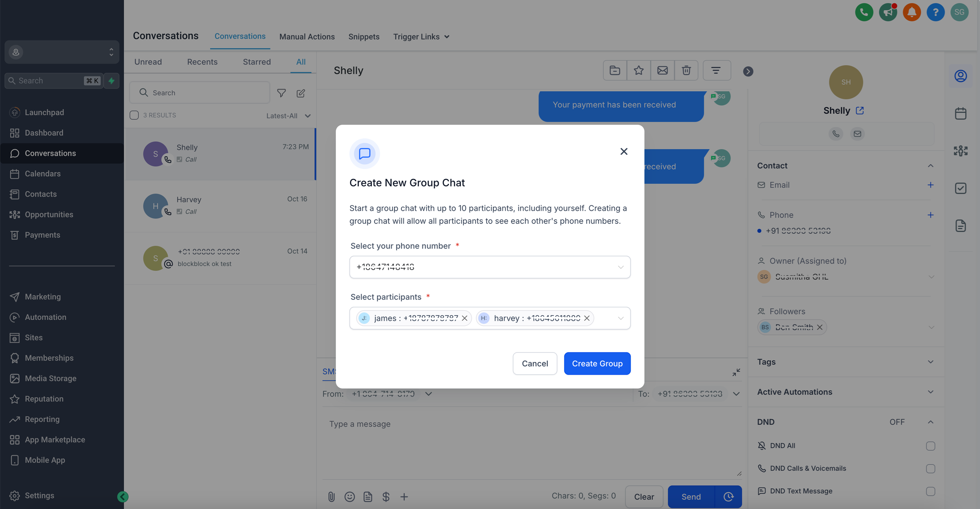Screen dimensions: 980x509
Task: Open the emoji picker icon
Action: point(349,497)
